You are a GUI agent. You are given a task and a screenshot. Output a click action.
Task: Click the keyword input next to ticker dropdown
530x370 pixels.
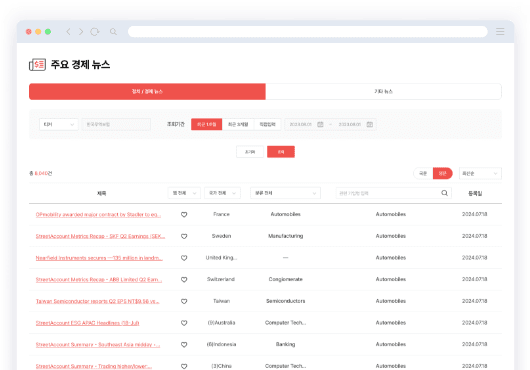[116, 124]
